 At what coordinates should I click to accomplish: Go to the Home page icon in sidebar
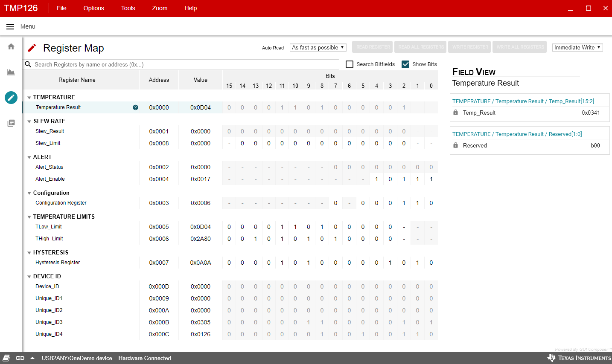point(11,46)
